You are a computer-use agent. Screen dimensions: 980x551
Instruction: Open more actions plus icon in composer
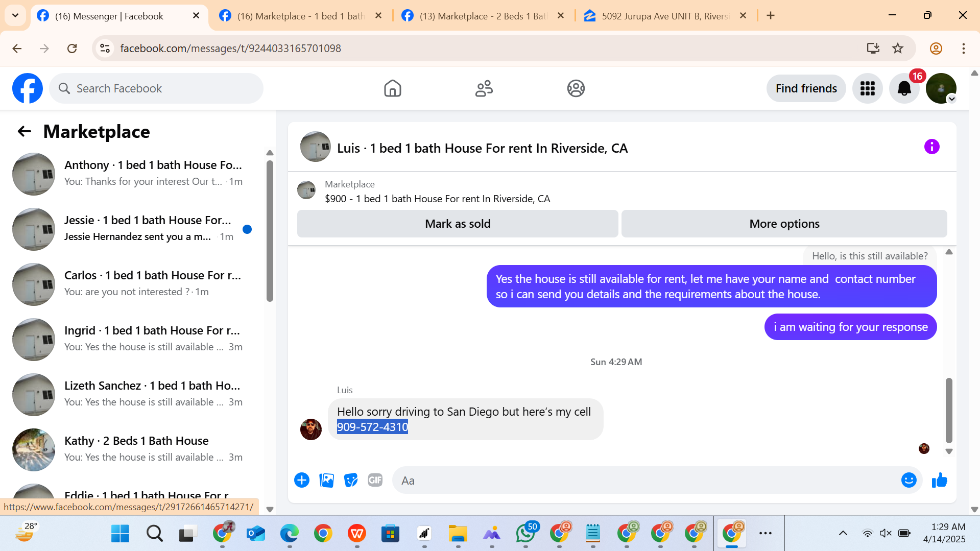302,480
